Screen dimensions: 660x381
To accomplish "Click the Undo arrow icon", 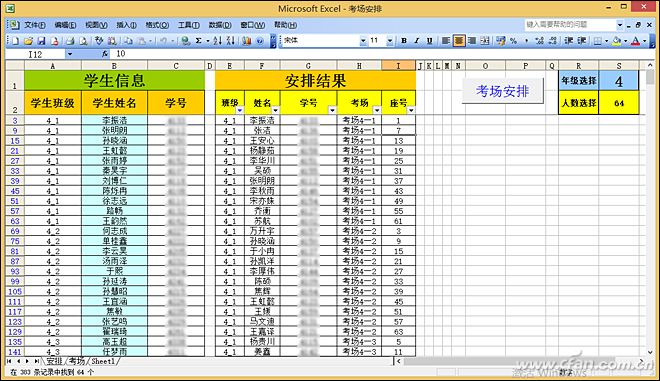I will [x=163, y=41].
